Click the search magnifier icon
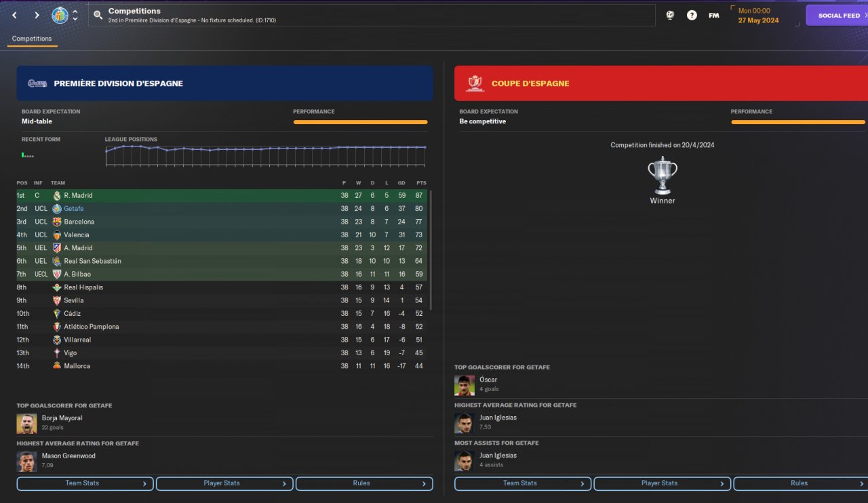The image size is (868, 503). click(x=98, y=15)
